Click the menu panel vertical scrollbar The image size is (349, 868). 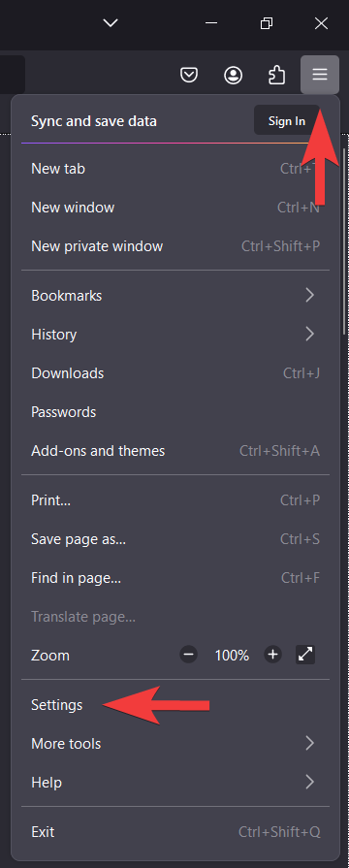(x=344, y=241)
